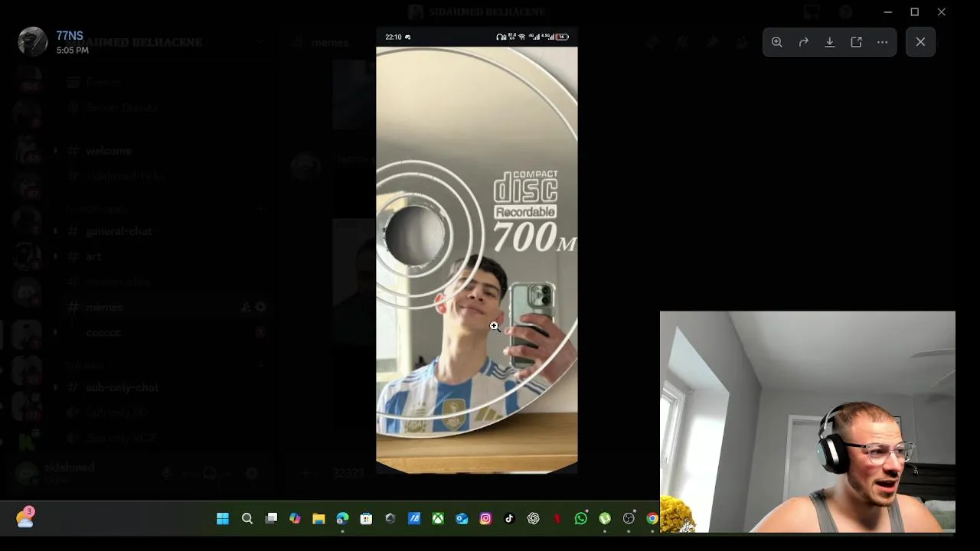Click the 77NS user avatar
Image resolution: width=980 pixels, height=551 pixels.
click(33, 41)
